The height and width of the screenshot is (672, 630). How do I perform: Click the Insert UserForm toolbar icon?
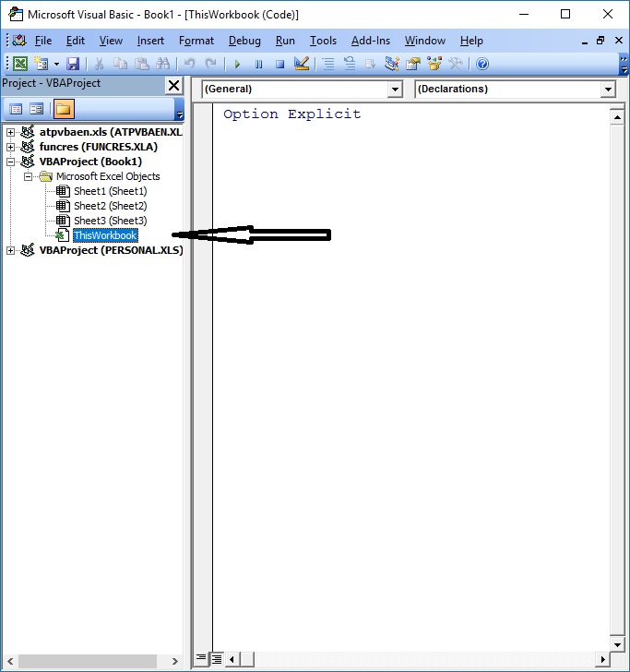coord(42,64)
